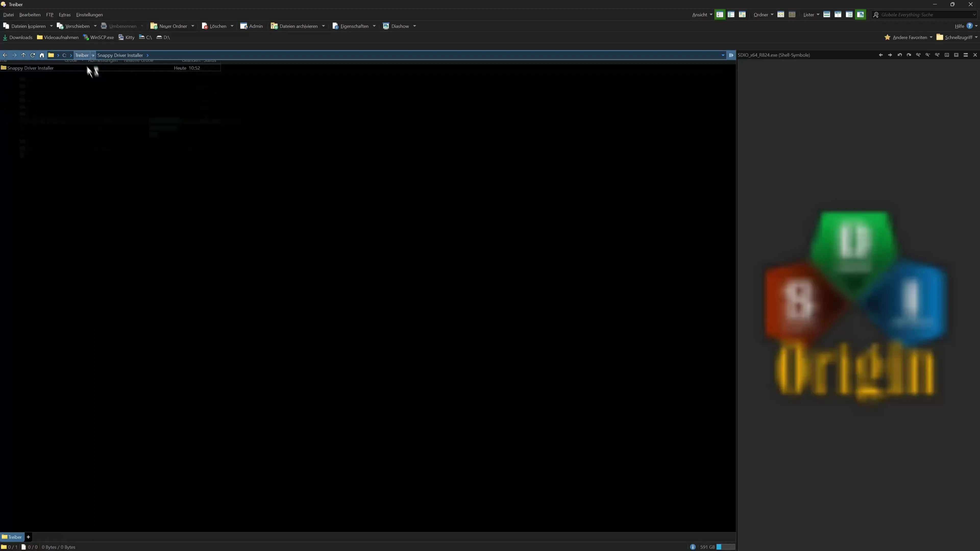Toggle dual vertical lister layout
980x551 pixels.
(x=838, y=15)
